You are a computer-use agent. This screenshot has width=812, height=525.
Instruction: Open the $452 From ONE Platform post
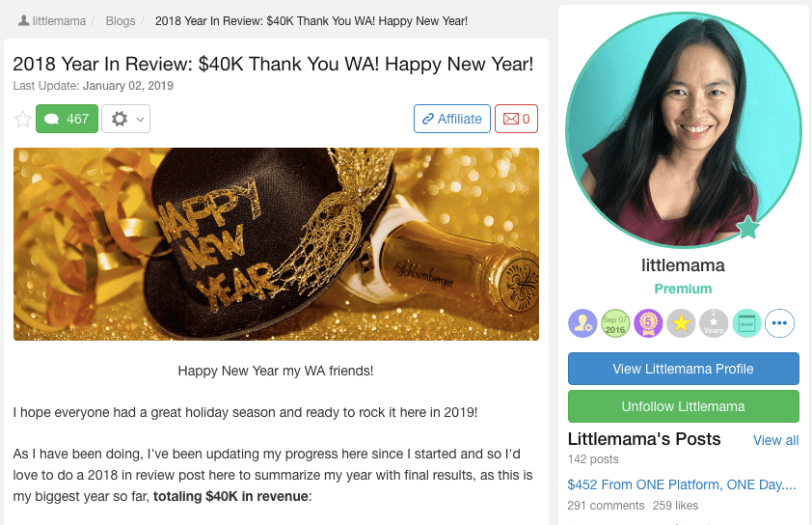[x=682, y=484]
